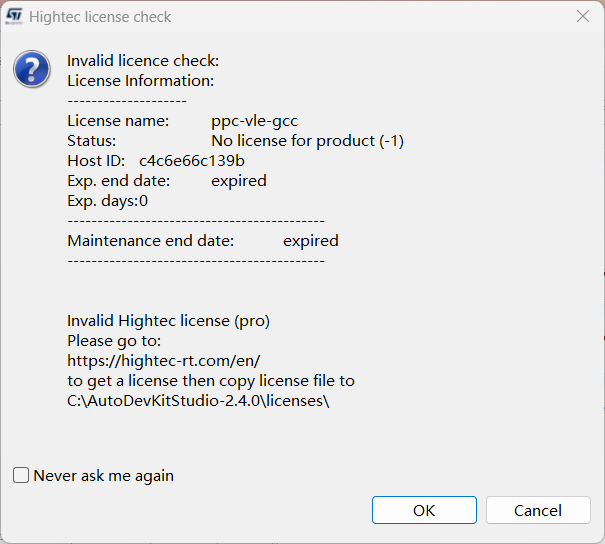The height and width of the screenshot is (544, 605).
Task: Click the Exp. days:0 line
Action: tap(107, 201)
